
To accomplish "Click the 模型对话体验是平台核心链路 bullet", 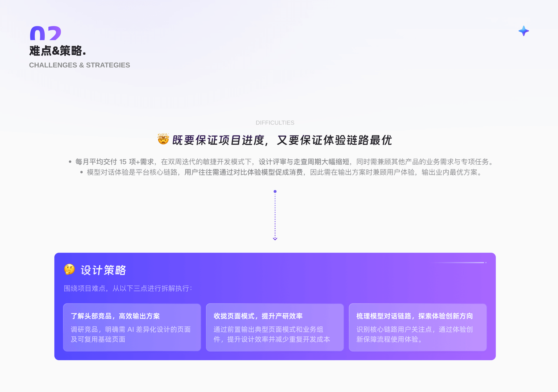I will pyautogui.click(x=281, y=172).
